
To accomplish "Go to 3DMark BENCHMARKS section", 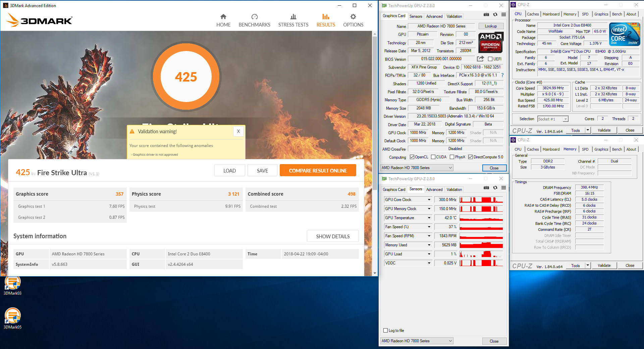I will tap(254, 20).
